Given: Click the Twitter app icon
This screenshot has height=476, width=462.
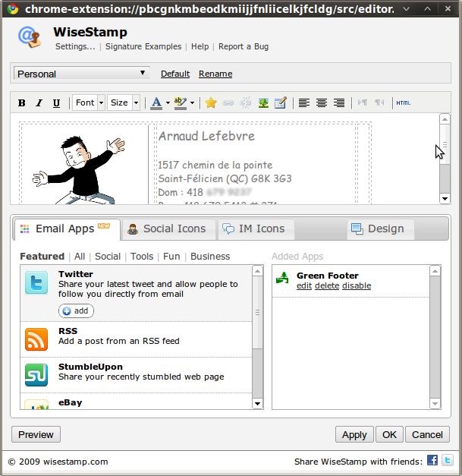Looking at the screenshot, I should pyautogui.click(x=36, y=282).
